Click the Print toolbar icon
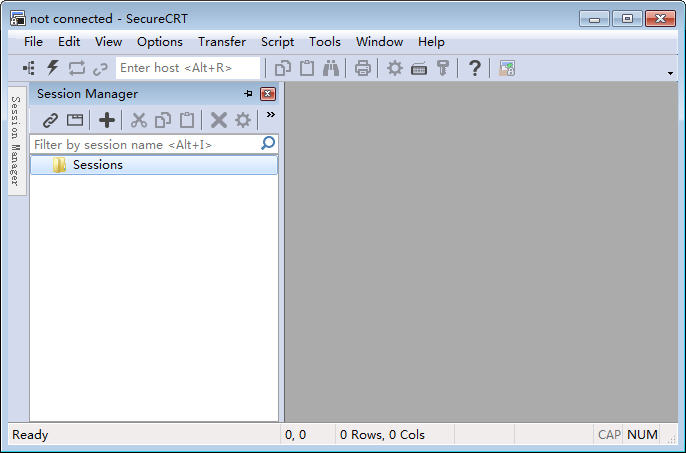This screenshot has height=453, width=686. [x=362, y=68]
